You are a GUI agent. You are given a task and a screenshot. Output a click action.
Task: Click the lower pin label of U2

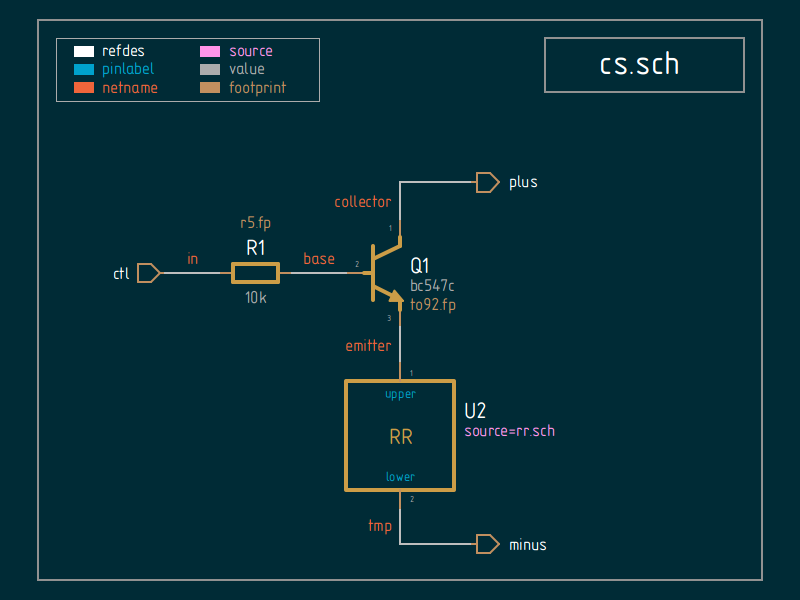tap(400, 477)
